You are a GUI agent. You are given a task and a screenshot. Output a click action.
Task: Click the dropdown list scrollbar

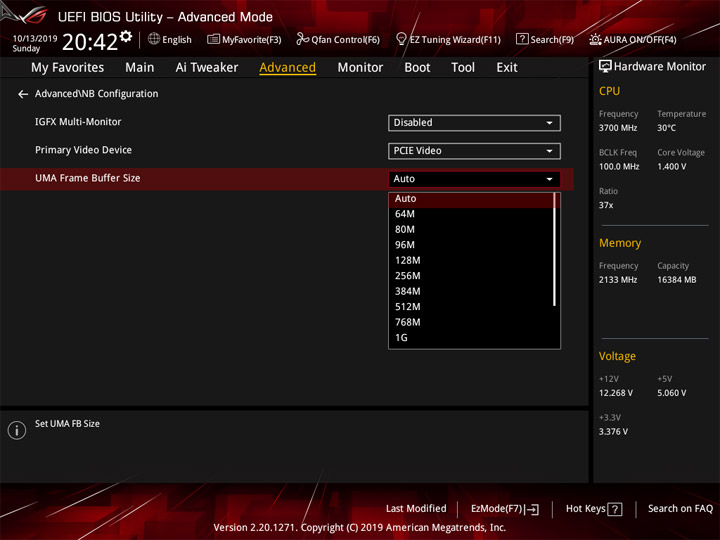(555, 249)
